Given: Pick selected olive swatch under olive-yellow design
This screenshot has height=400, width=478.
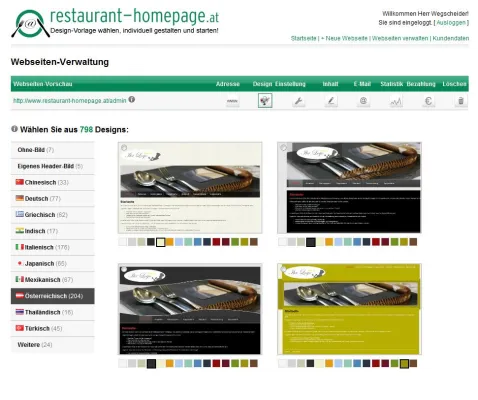Looking at the screenshot, I should tap(404, 363).
